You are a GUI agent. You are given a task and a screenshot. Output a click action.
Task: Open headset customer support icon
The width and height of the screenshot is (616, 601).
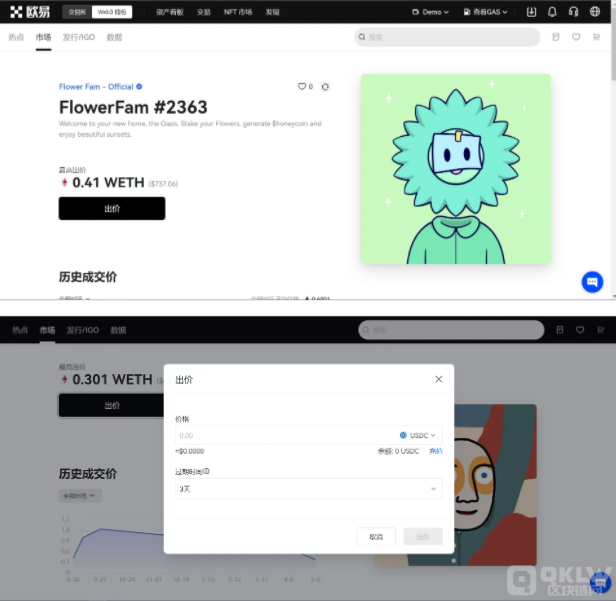coord(573,12)
